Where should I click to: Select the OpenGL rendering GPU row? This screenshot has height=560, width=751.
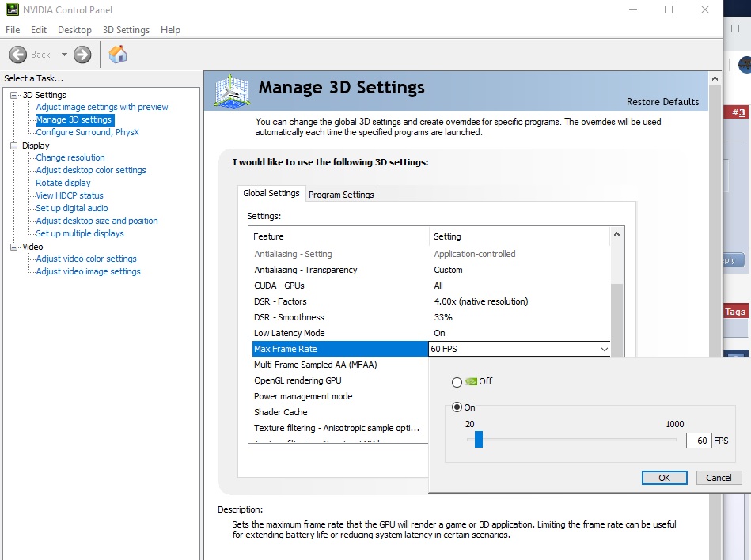point(340,380)
